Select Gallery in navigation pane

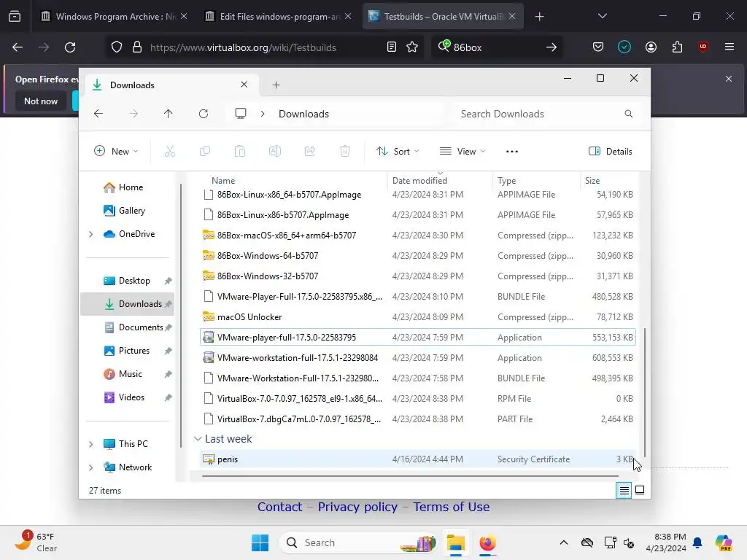click(124, 211)
